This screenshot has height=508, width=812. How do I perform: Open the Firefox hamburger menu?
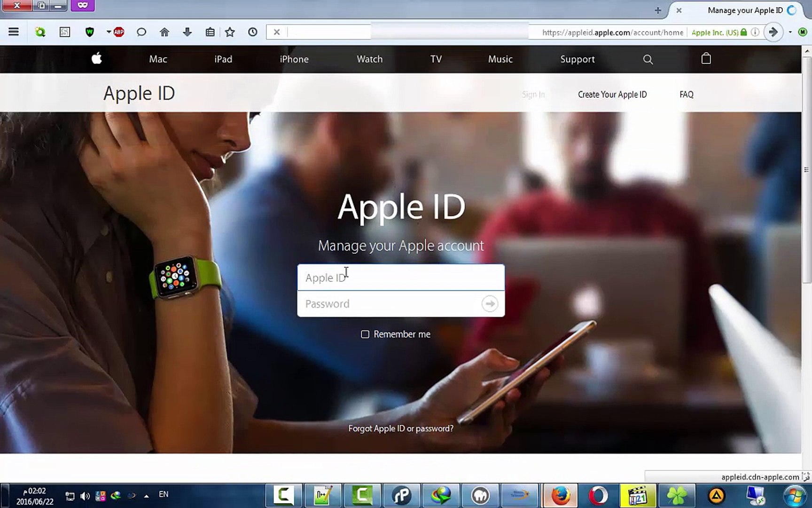tap(14, 32)
